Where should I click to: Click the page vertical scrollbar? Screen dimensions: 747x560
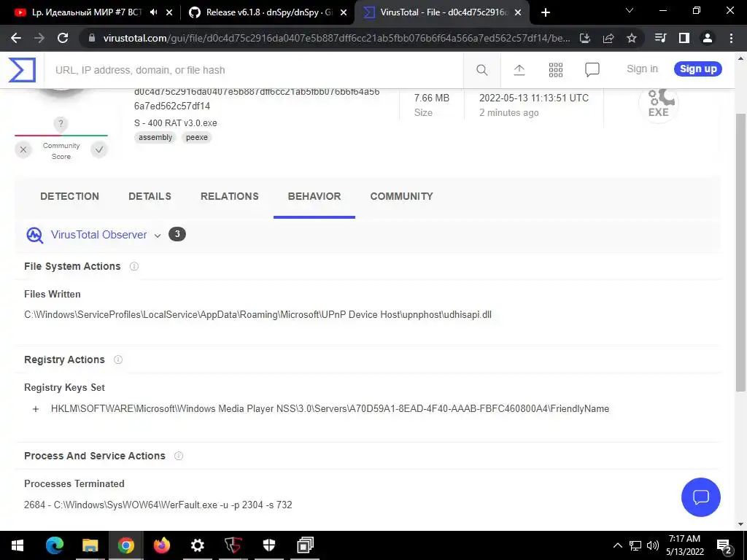[x=740, y=252]
